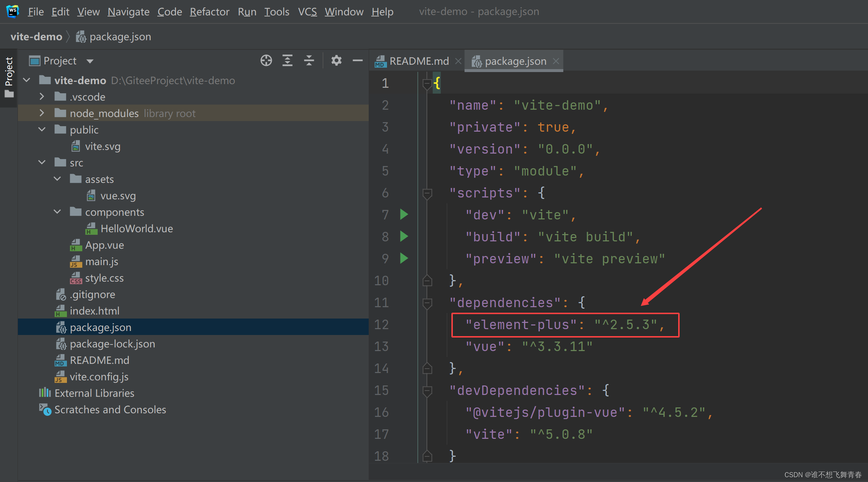Open the File menu
868x482 pixels.
[x=36, y=12]
